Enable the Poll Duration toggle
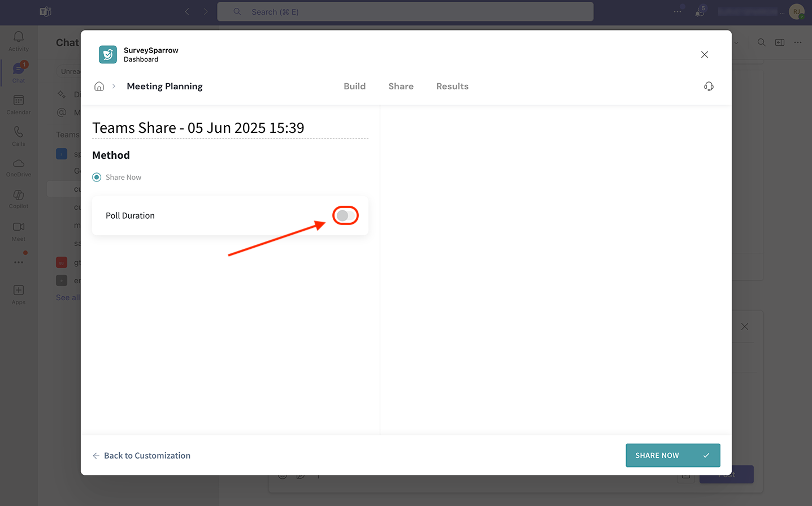The height and width of the screenshot is (506, 812). 345,215
